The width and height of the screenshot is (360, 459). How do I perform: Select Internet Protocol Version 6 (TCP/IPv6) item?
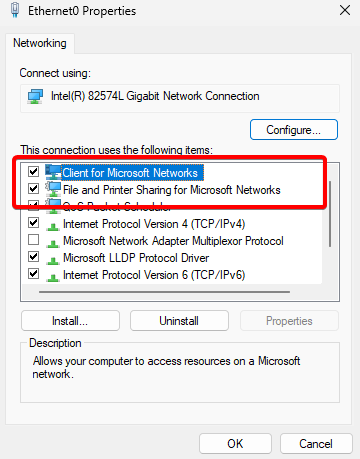pos(154,275)
